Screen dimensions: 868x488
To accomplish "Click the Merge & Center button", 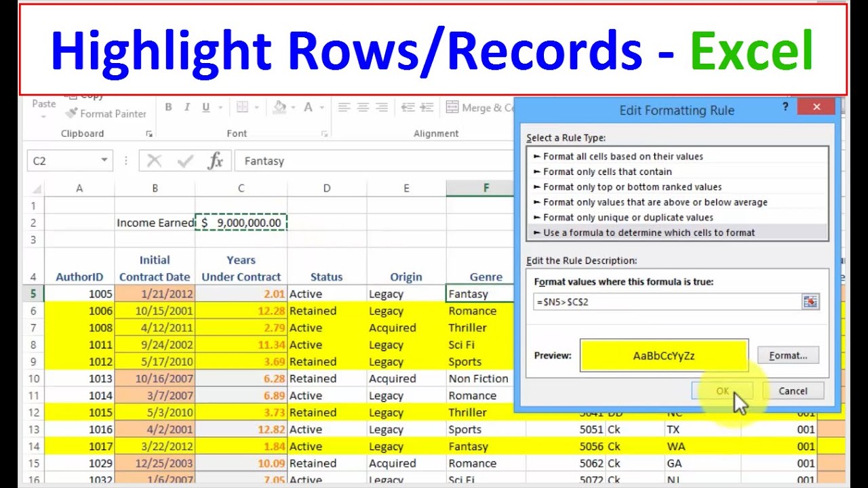I will coord(481,107).
